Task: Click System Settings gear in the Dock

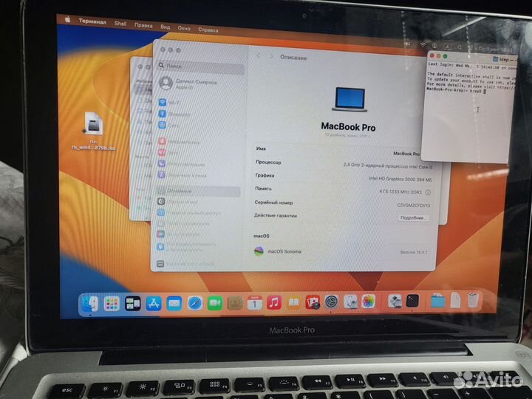Action: pyautogui.click(x=332, y=301)
